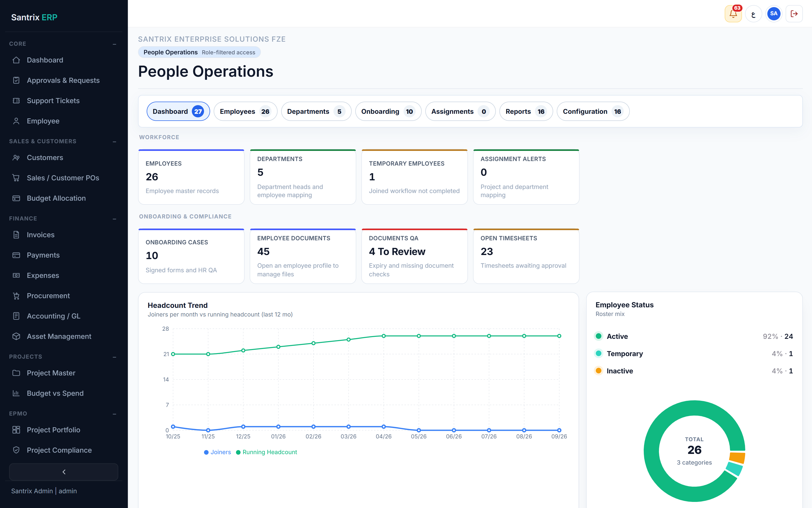Open the Onboarding tab
Viewport: 812px width, 508px height.
pyautogui.click(x=388, y=111)
